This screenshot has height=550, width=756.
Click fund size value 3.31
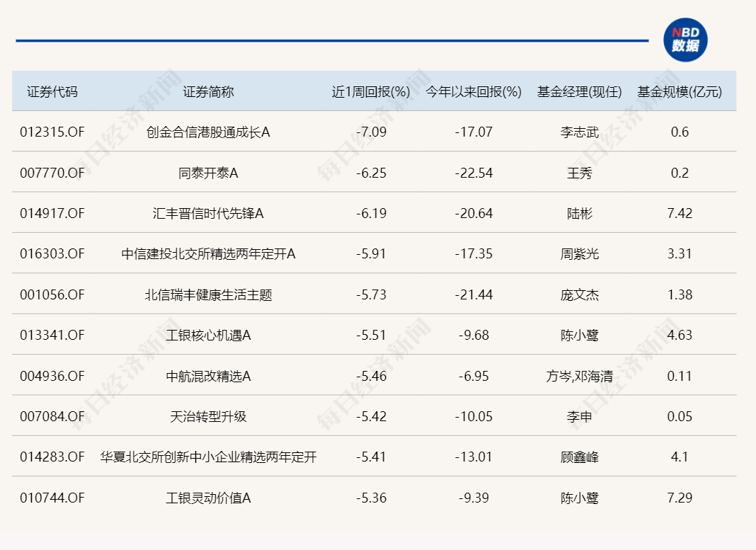(680, 254)
